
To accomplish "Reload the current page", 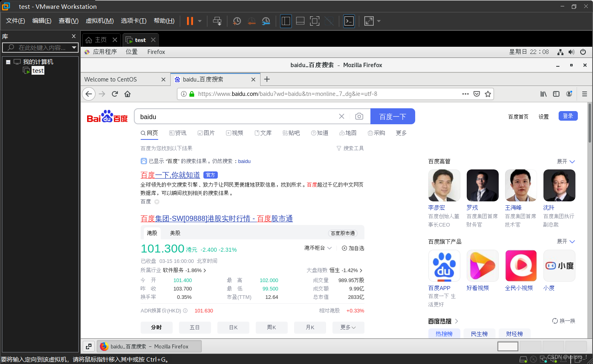I will (x=115, y=94).
